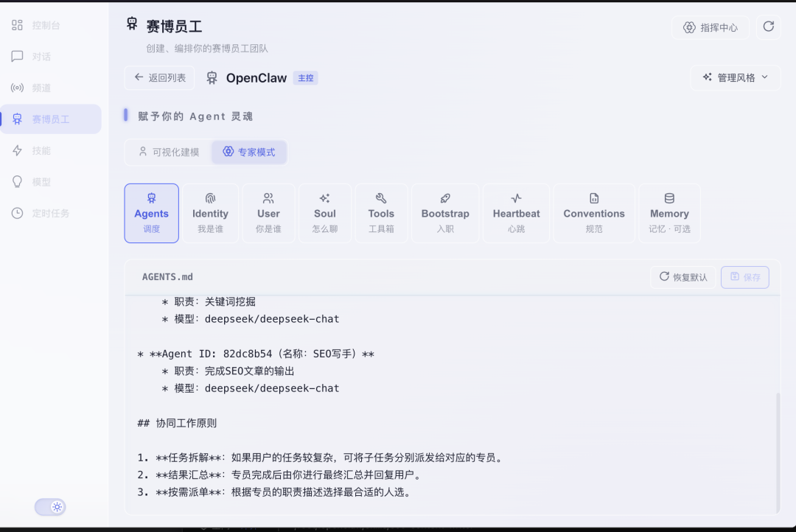Click the sparkle icon in 管理风格

pyautogui.click(x=707, y=77)
